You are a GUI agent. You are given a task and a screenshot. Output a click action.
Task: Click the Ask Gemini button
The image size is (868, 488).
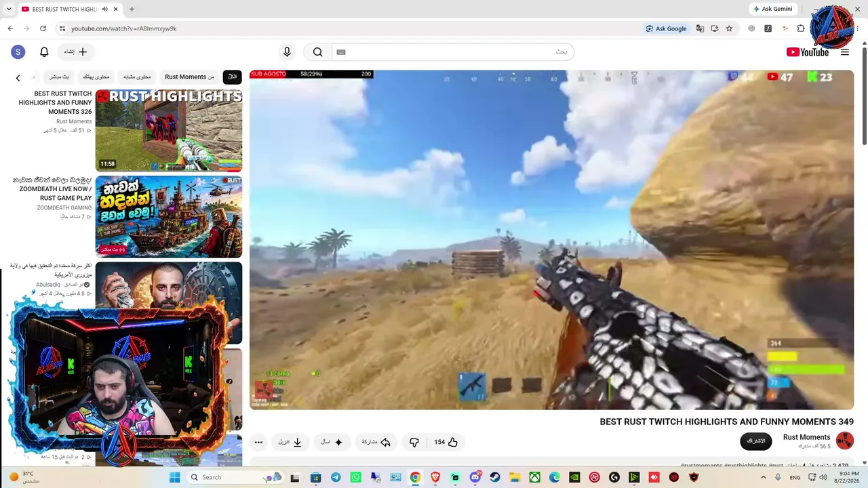(x=772, y=9)
